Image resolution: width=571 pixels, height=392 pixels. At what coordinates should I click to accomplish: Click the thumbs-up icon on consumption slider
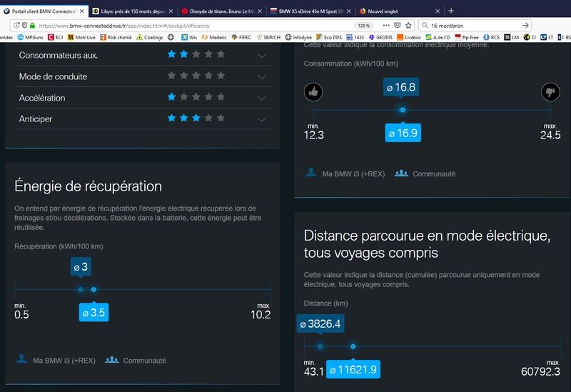[x=313, y=92]
